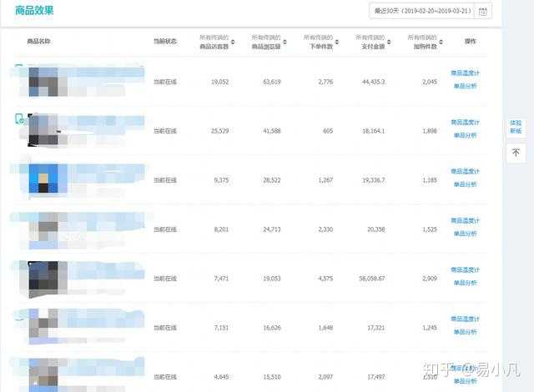Open 单品温度计 for the 7,471 visitors row
Viewport: 534px width, 392px height.
465,269
